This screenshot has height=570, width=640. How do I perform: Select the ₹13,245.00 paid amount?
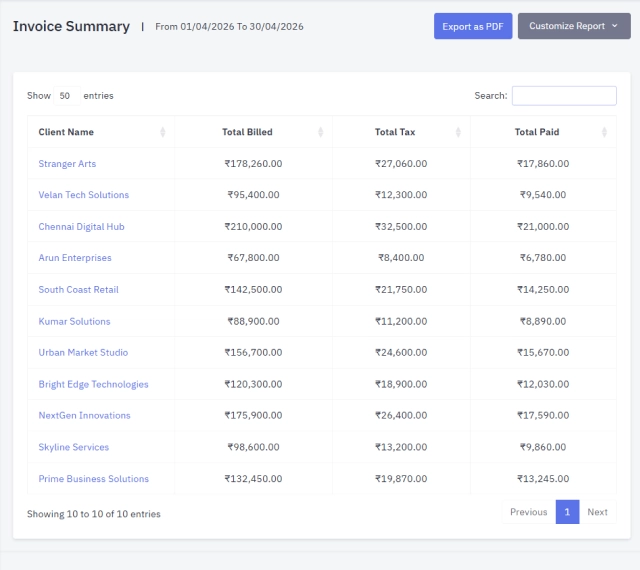pos(543,479)
